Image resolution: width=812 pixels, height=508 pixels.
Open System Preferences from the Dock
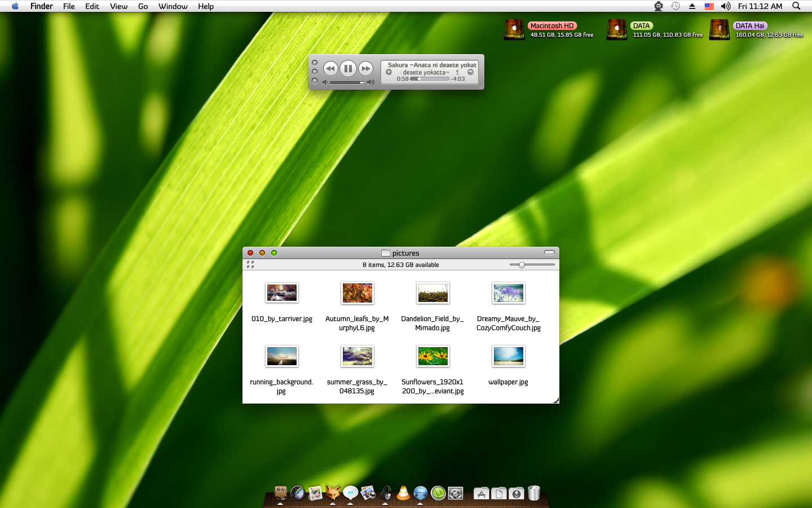456,493
